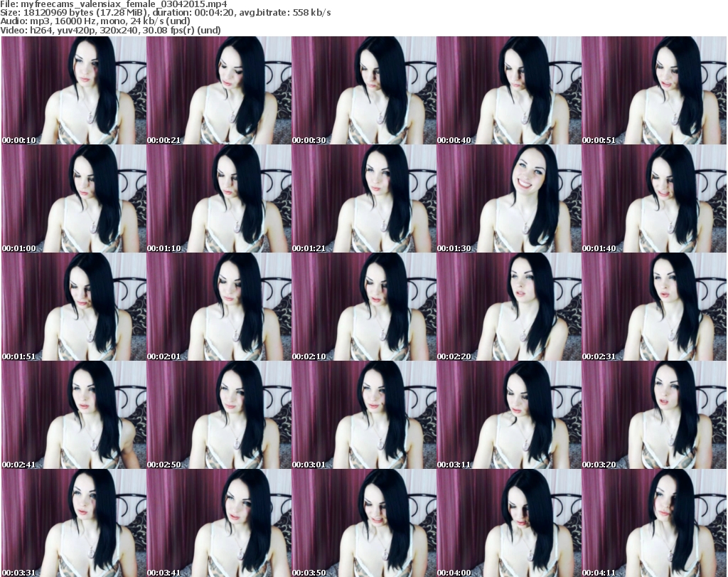Pick the frame timestamped 00:02:10

[x=364, y=307]
